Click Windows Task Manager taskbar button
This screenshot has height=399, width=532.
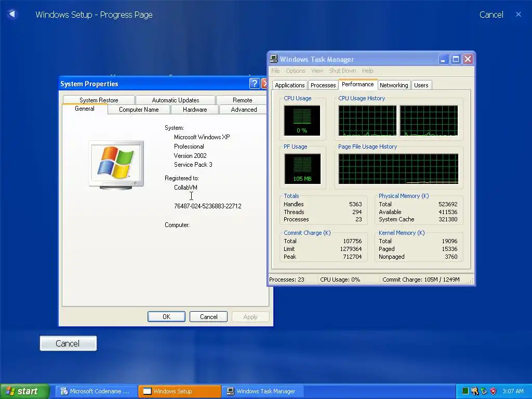tap(262, 391)
